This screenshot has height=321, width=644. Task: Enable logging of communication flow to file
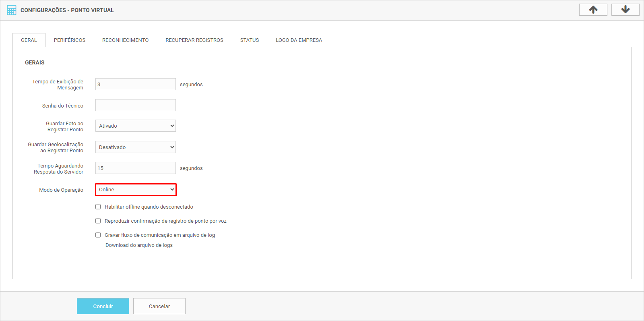[x=98, y=235]
